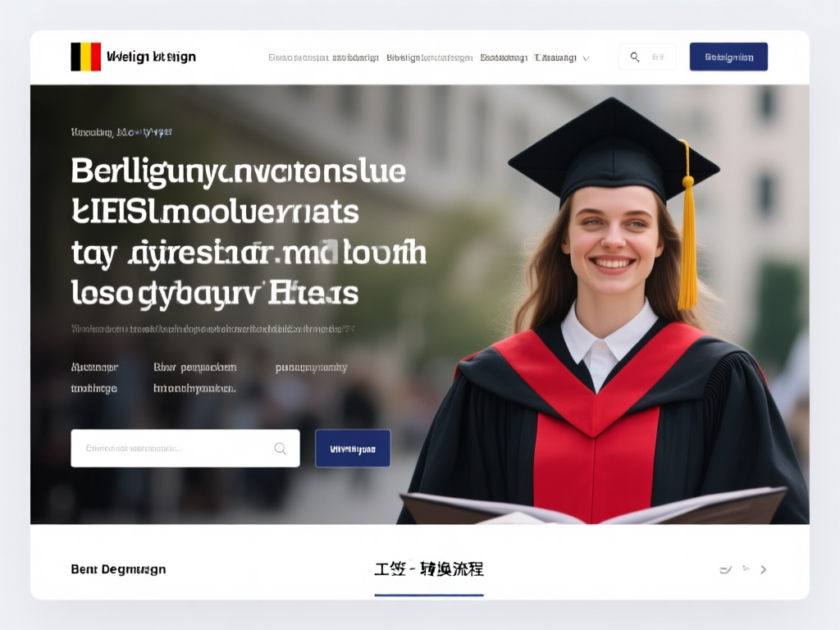Screen dimensions: 840x630
Task: Click the Belgian flag logo
Action: (x=85, y=57)
